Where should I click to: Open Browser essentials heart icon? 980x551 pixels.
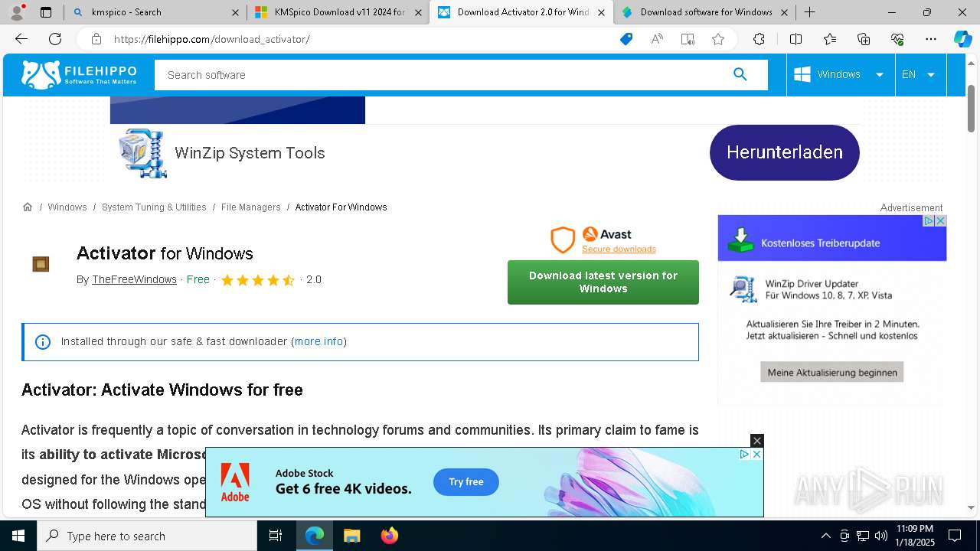897,39
